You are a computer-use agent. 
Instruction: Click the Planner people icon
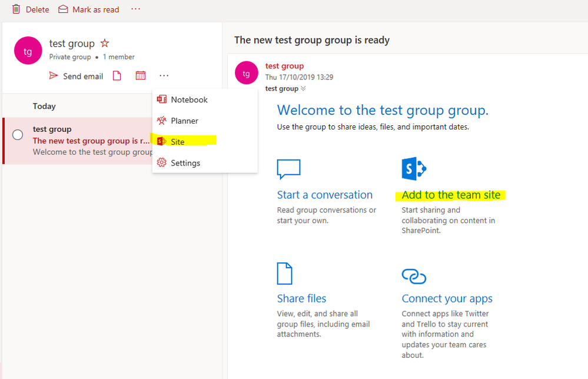162,121
